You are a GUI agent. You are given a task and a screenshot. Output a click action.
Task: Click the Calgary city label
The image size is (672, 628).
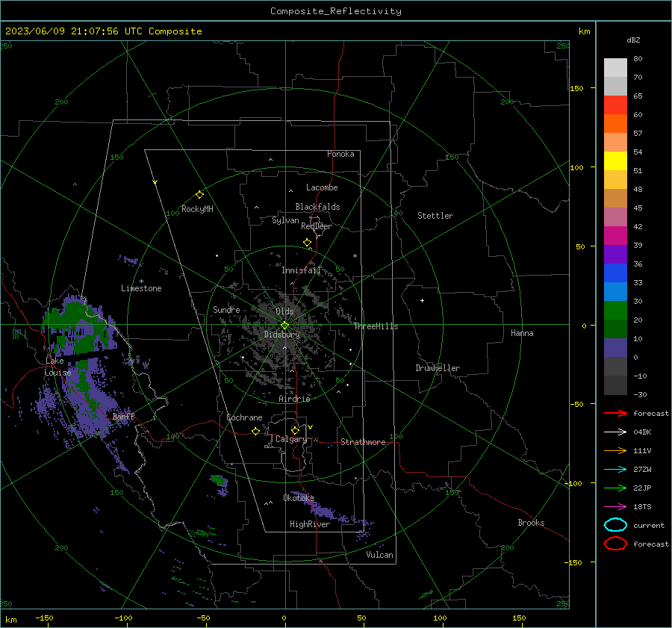pyautogui.click(x=291, y=439)
